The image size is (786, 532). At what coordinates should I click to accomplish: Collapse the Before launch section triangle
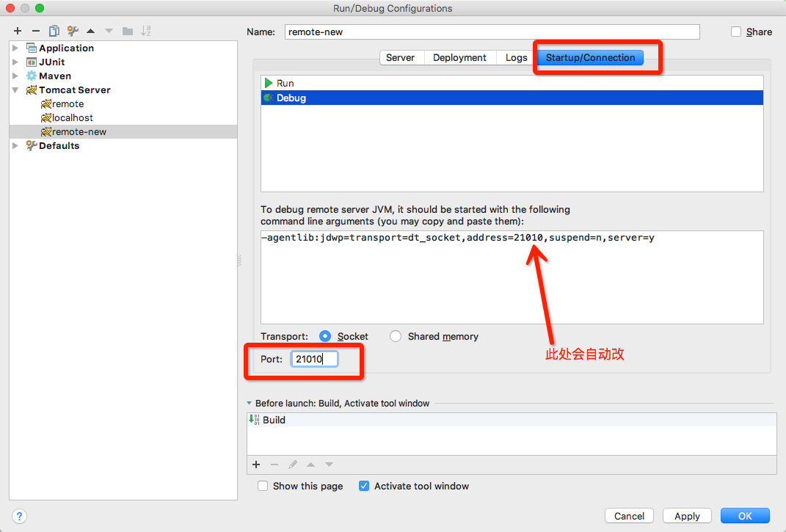click(249, 403)
